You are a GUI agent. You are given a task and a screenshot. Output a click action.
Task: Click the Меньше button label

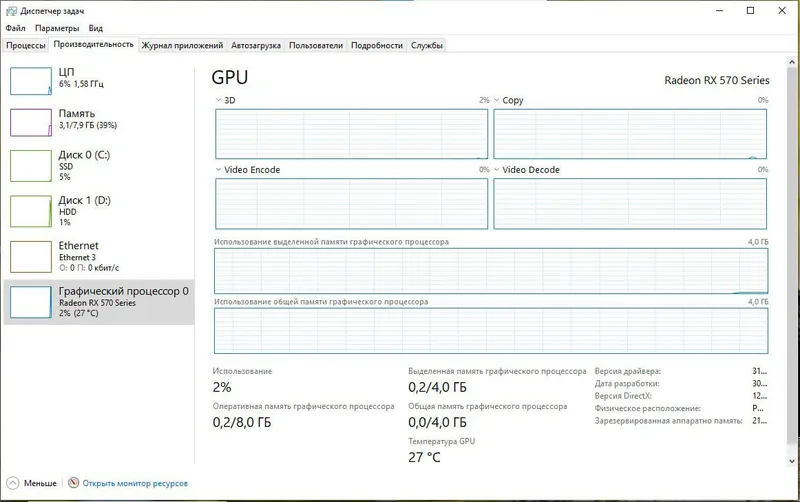pos(40,483)
